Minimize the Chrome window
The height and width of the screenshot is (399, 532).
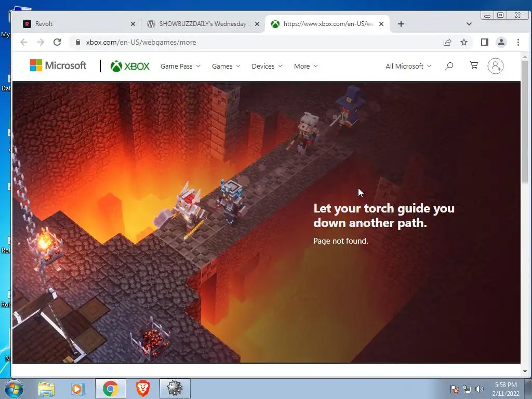[x=487, y=15]
